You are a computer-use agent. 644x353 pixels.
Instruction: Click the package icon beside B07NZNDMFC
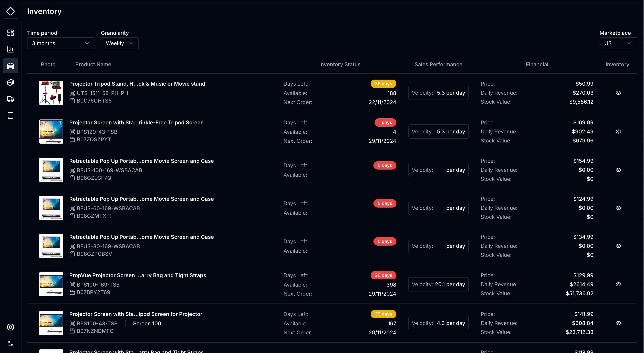coord(72,331)
